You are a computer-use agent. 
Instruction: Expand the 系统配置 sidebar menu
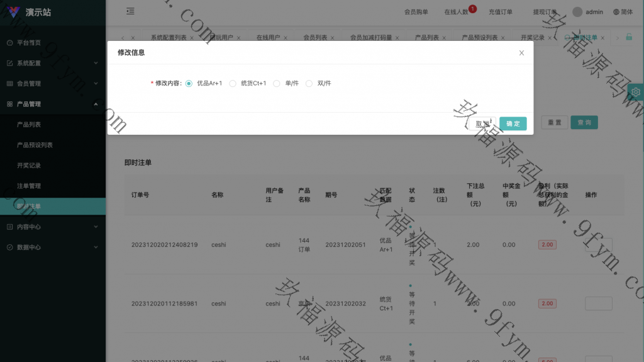click(x=53, y=63)
